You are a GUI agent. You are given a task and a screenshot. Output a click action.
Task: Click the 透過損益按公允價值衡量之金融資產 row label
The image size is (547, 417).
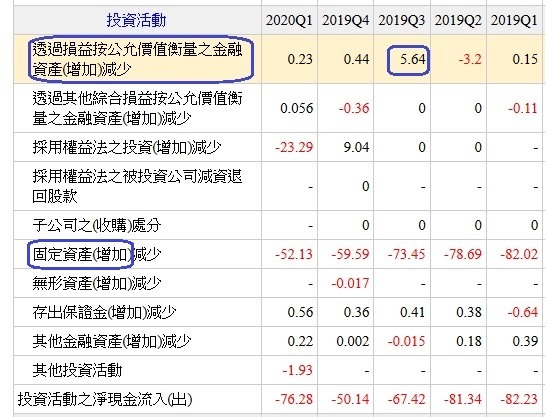pyautogui.click(x=137, y=59)
